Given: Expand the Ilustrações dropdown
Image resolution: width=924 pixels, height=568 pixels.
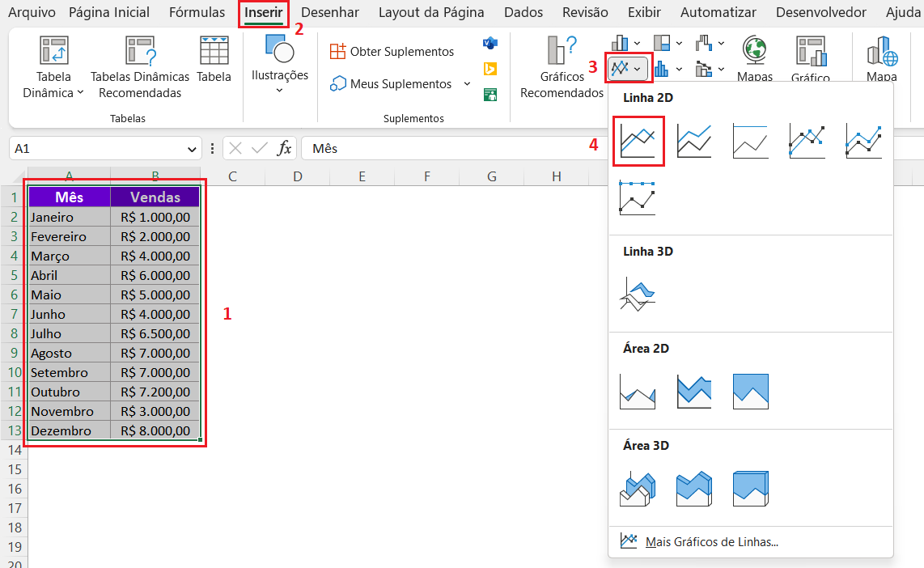Looking at the screenshot, I should pyautogui.click(x=280, y=89).
